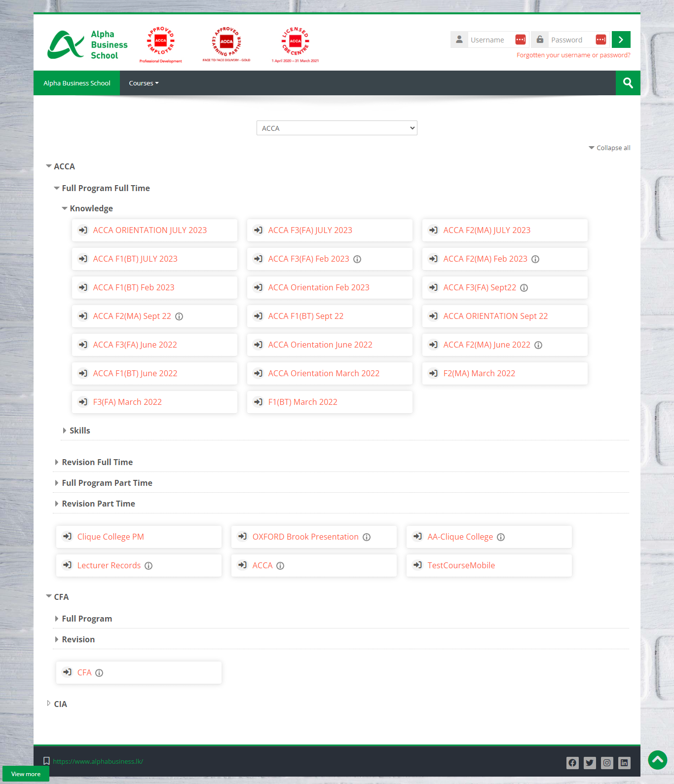This screenshot has height=784, width=674.
Task: Open ACCA F2(MA) JULY 2023 course
Action: (x=487, y=230)
